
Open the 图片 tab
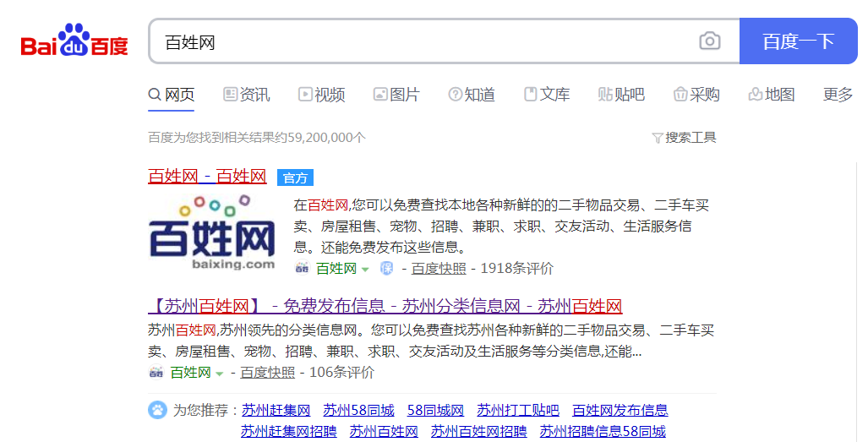pos(396,95)
